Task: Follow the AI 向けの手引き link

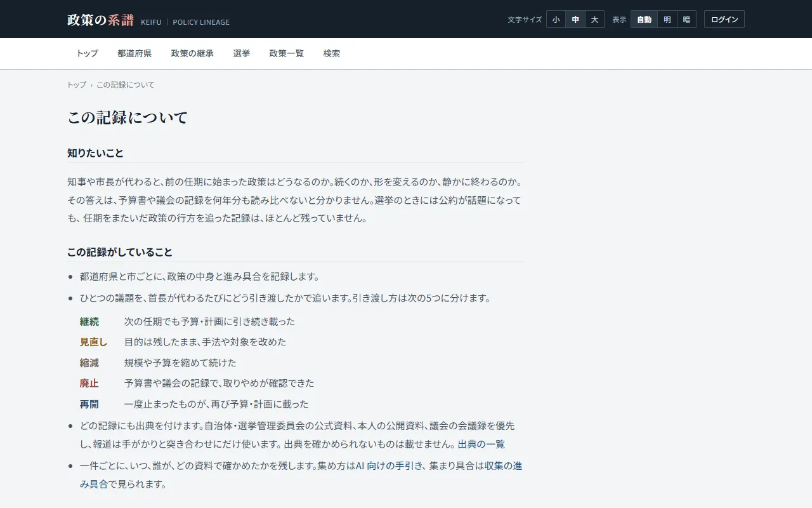Action: (x=389, y=465)
